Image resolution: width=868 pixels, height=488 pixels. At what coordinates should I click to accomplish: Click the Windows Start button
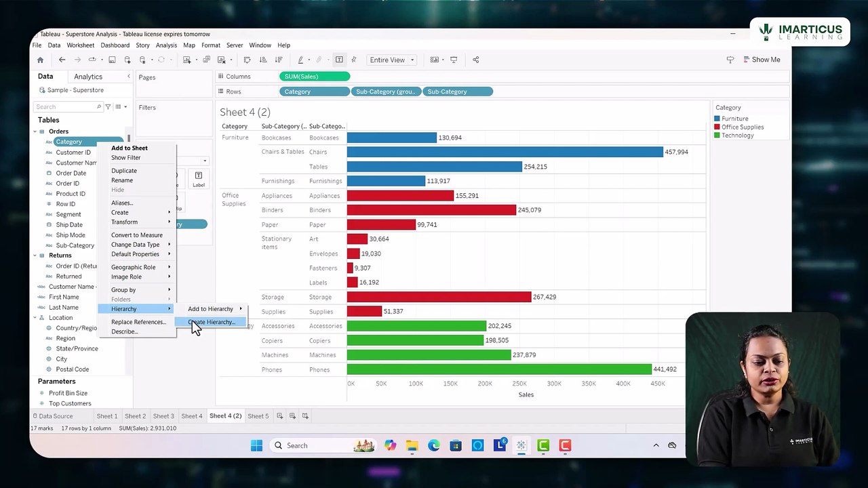point(256,445)
